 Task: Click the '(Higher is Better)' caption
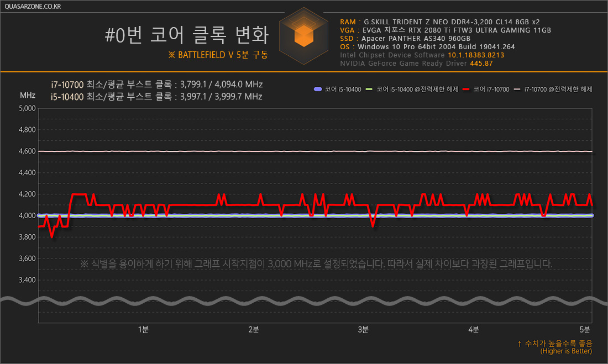(566, 351)
